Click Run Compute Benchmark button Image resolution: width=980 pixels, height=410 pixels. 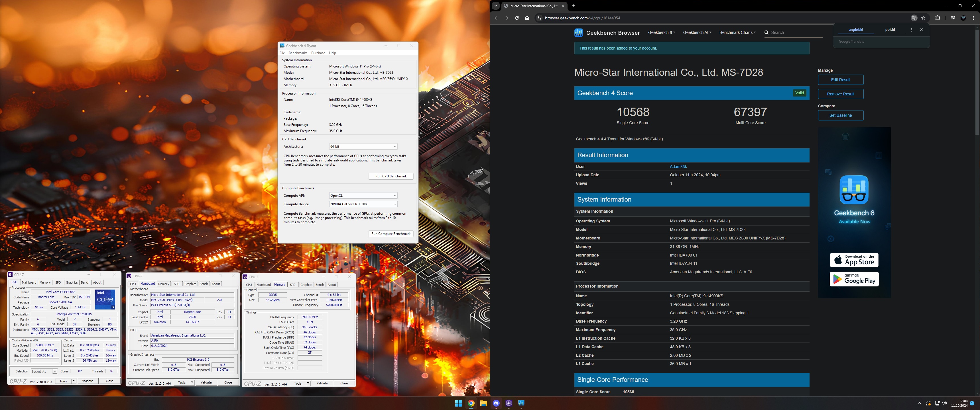tap(391, 234)
